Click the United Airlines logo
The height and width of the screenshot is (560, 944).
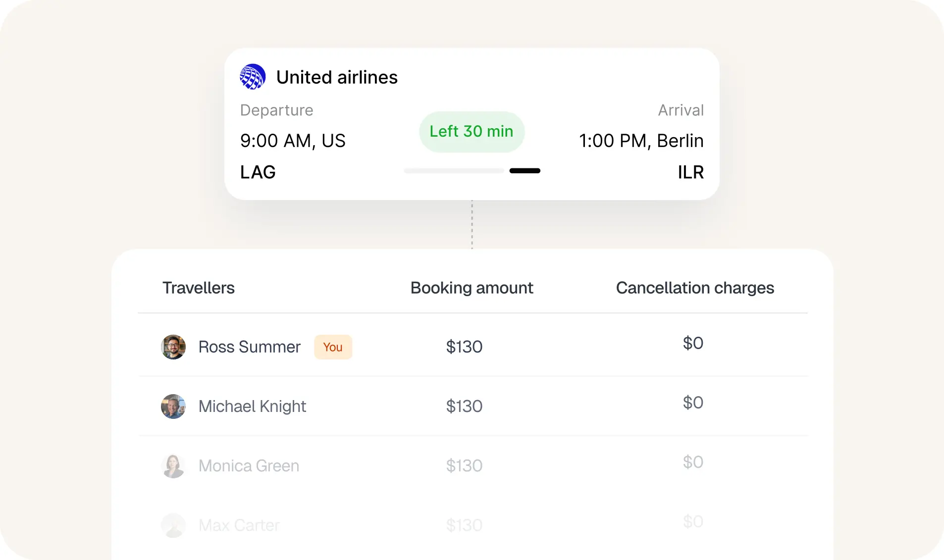pyautogui.click(x=253, y=77)
